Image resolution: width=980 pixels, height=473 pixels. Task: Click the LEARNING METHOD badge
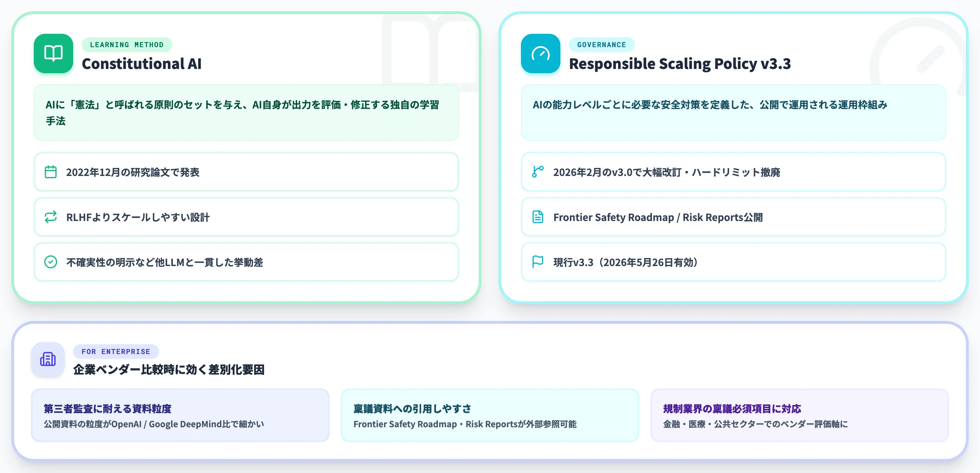[127, 44]
